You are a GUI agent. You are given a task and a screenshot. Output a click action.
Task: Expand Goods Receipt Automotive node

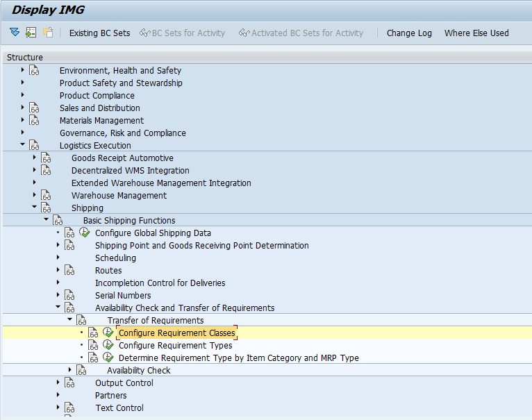pyautogui.click(x=35, y=158)
